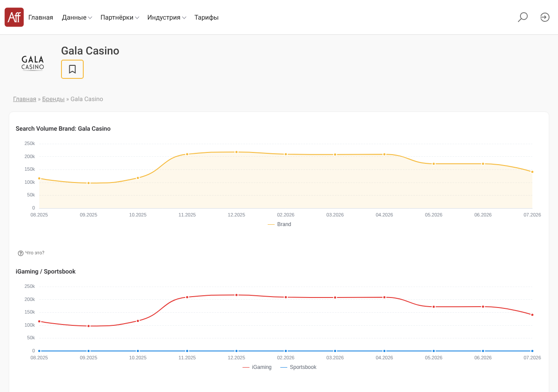Select the 05.2026 point on Brand chart
Image resolution: width=558 pixels, height=392 pixels.
tap(434, 164)
